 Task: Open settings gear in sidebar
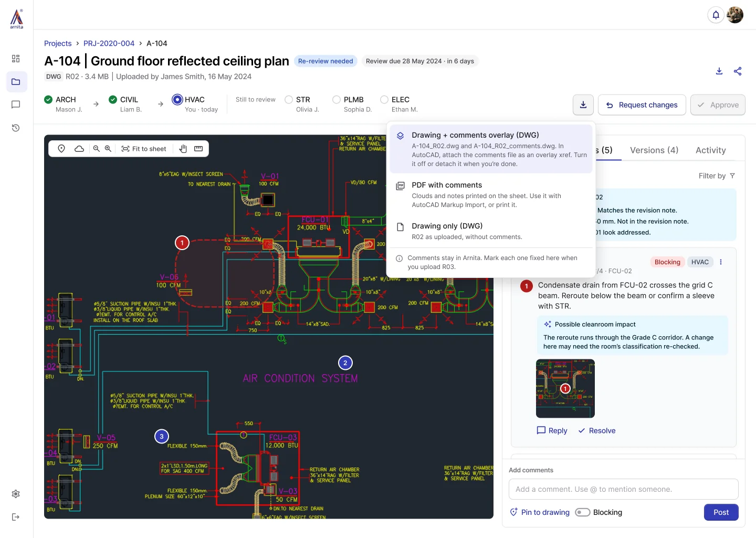pyautogui.click(x=16, y=494)
